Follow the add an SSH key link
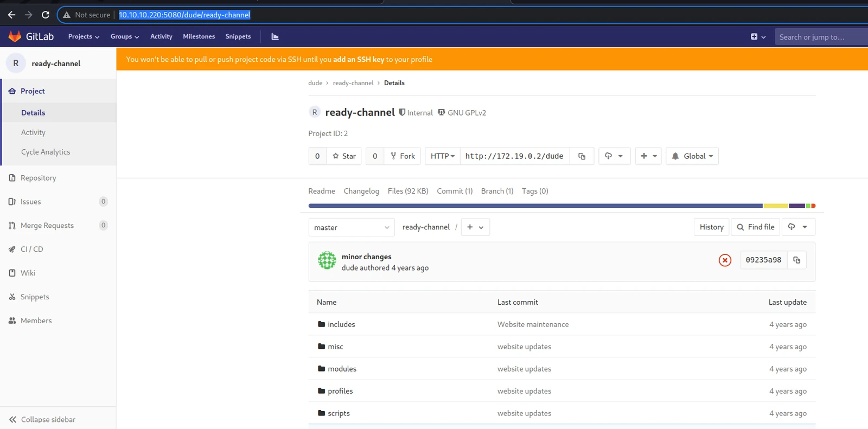This screenshot has height=429, width=868. coord(359,59)
